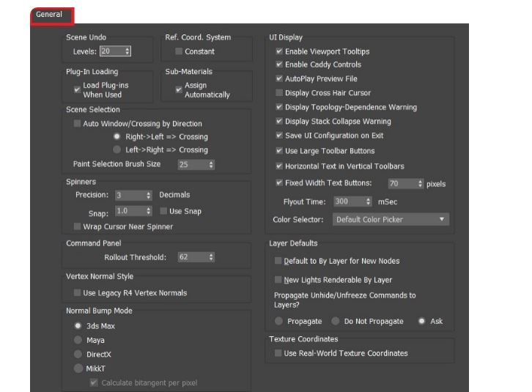Switch to the General tab

52,15
